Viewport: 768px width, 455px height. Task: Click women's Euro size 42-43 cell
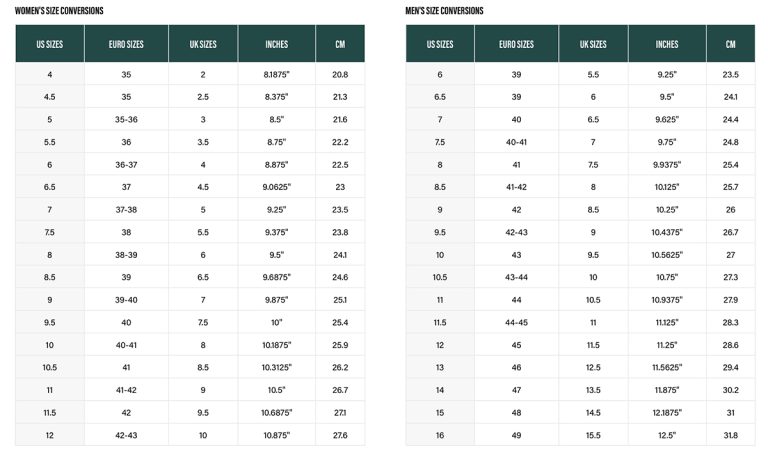point(126,435)
